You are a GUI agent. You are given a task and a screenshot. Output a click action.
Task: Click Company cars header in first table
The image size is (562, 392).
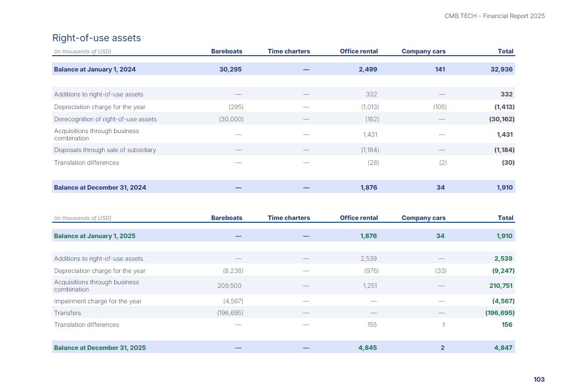point(423,51)
